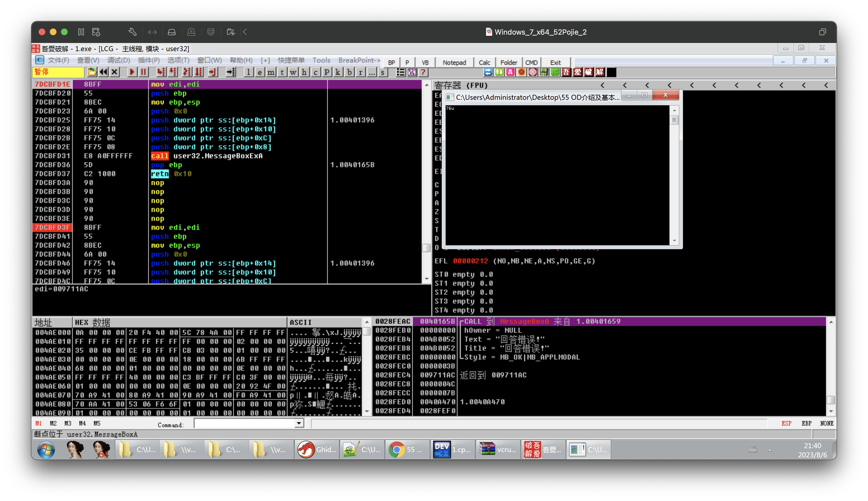Select the 'call user32.MessageBoxExA' disassembly line
Viewport: 868px width, 501px height.
(x=227, y=156)
